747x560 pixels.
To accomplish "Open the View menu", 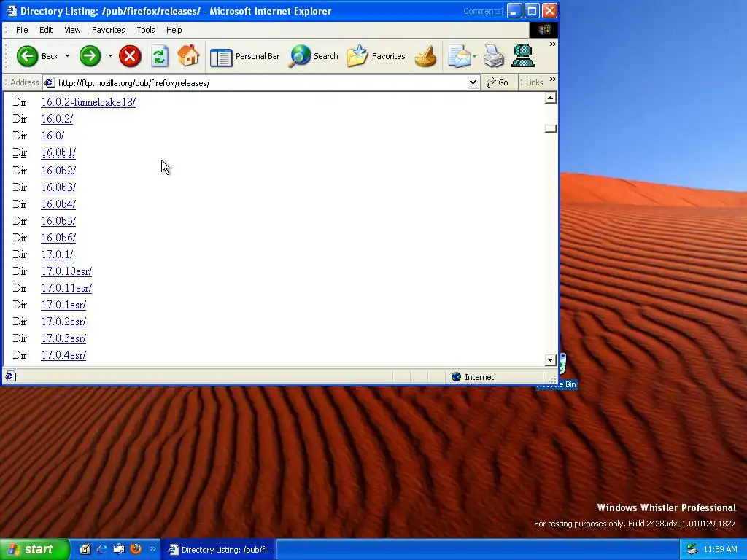I will (72, 30).
